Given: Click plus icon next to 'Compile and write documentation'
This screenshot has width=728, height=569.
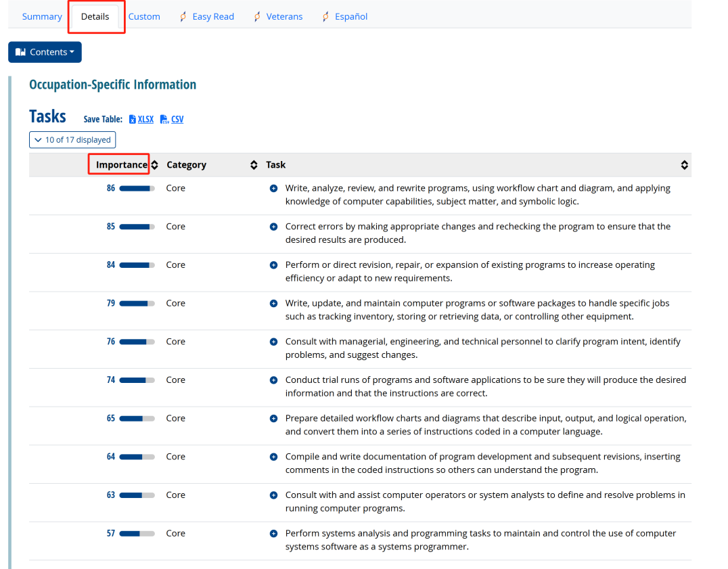Looking at the screenshot, I should click(x=273, y=457).
